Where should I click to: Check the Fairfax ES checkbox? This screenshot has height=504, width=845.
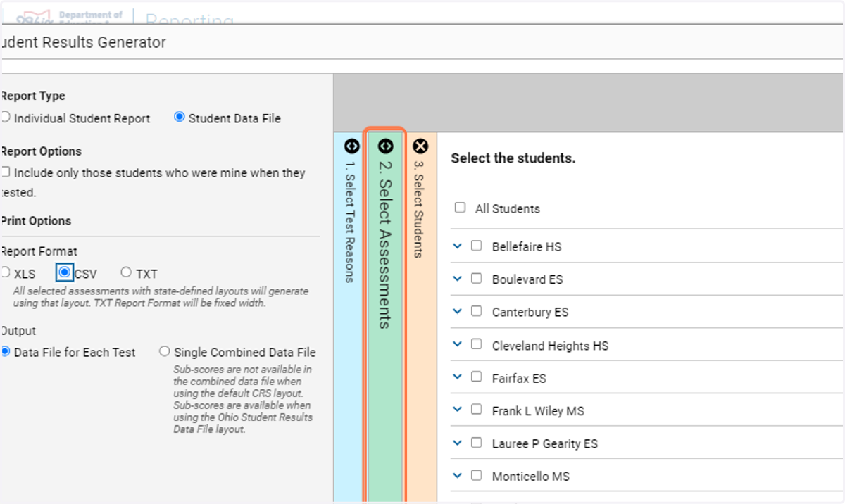(477, 377)
